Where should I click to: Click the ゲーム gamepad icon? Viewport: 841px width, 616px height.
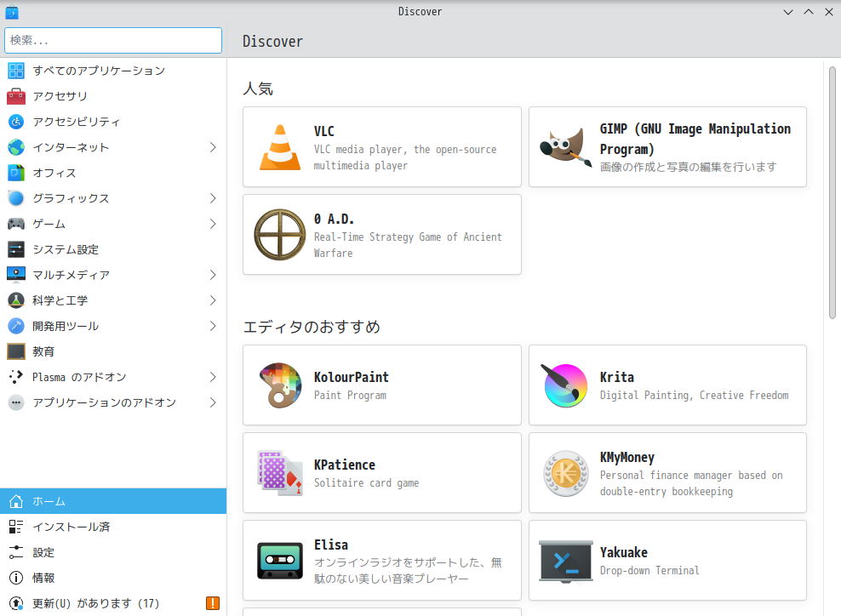coord(16,224)
